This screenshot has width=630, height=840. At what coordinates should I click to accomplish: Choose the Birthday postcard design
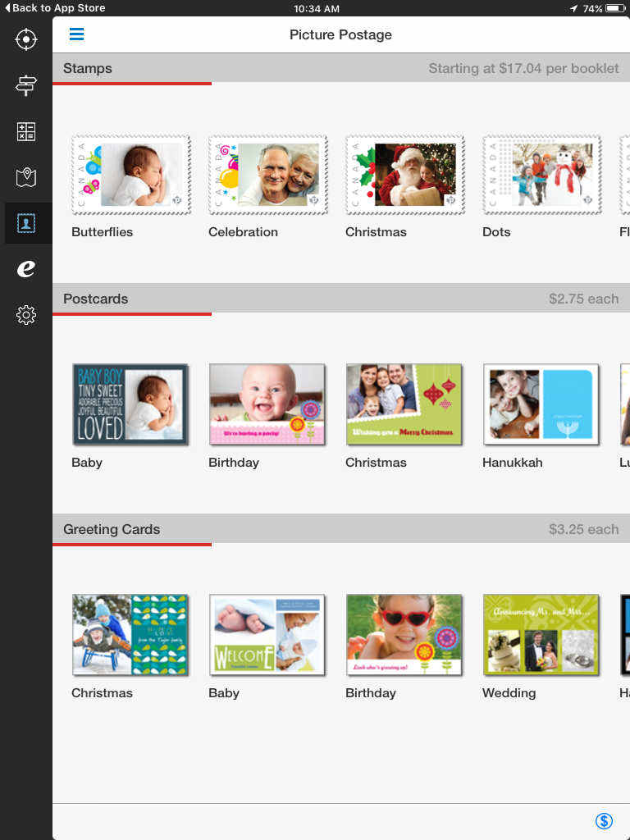pos(267,405)
